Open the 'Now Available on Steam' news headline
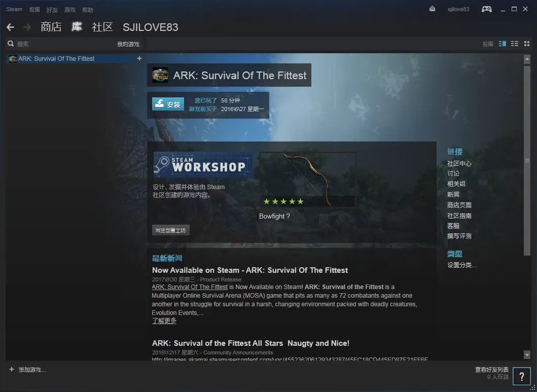 pyautogui.click(x=250, y=270)
